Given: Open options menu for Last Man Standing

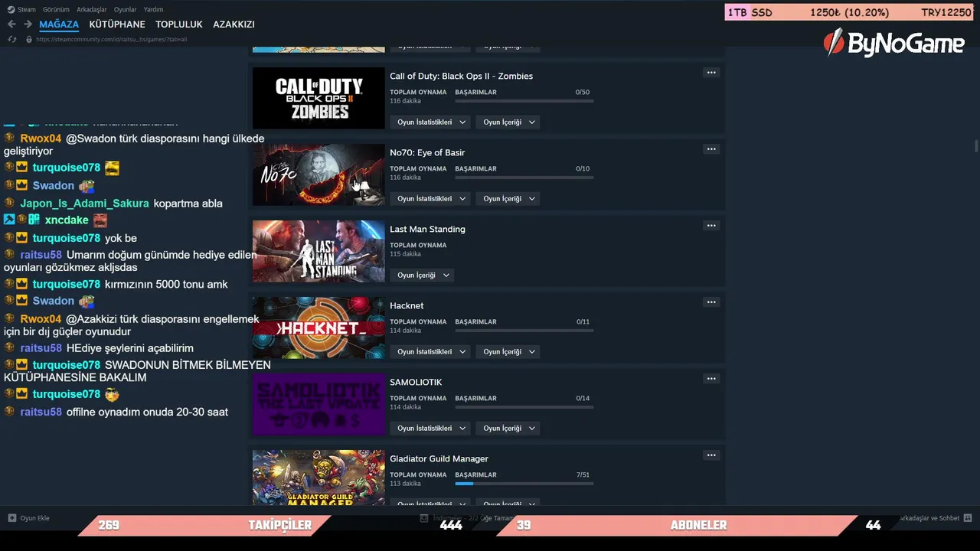Looking at the screenshot, I should (711, 226).
